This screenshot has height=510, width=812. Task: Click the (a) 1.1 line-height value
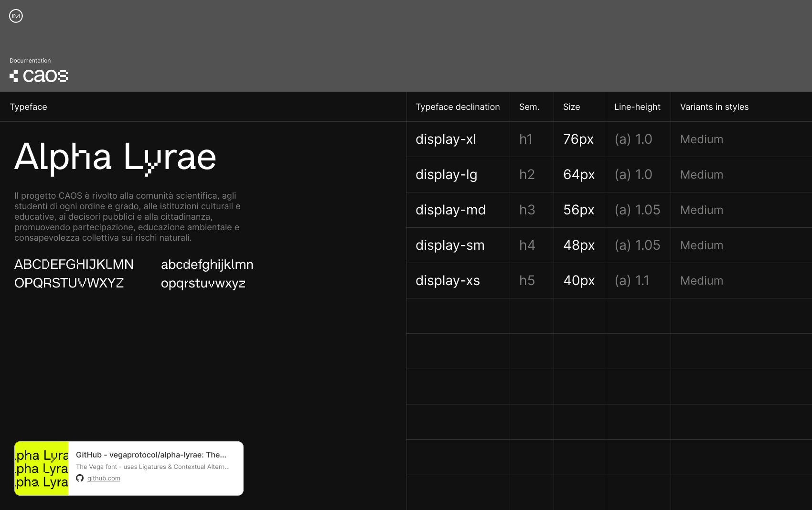coord(632,280)
